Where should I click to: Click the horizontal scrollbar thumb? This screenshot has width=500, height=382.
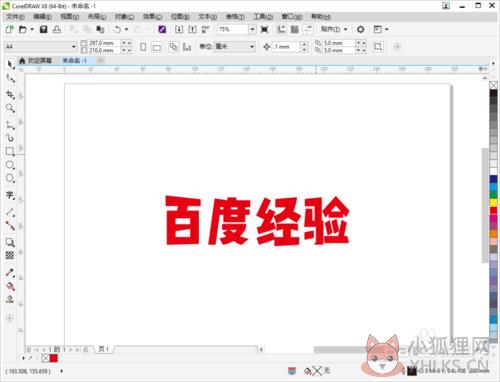(x=343, y=349)
